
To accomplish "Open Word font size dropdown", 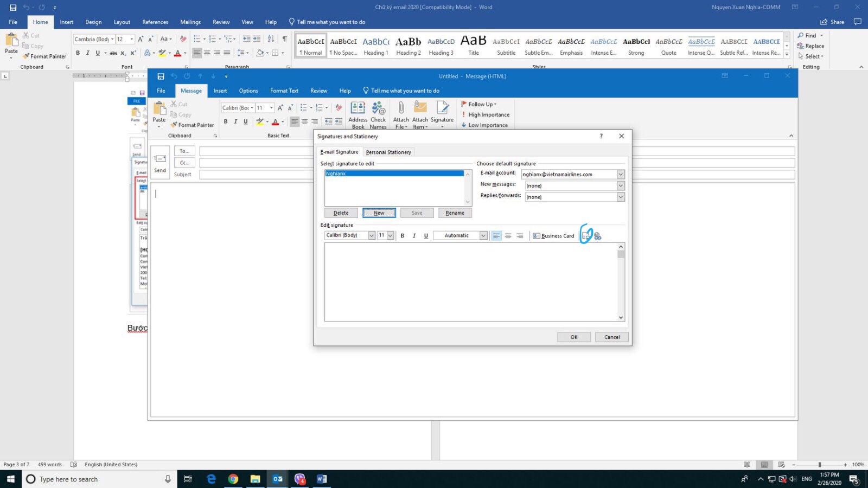I will (x=131, y=39).
